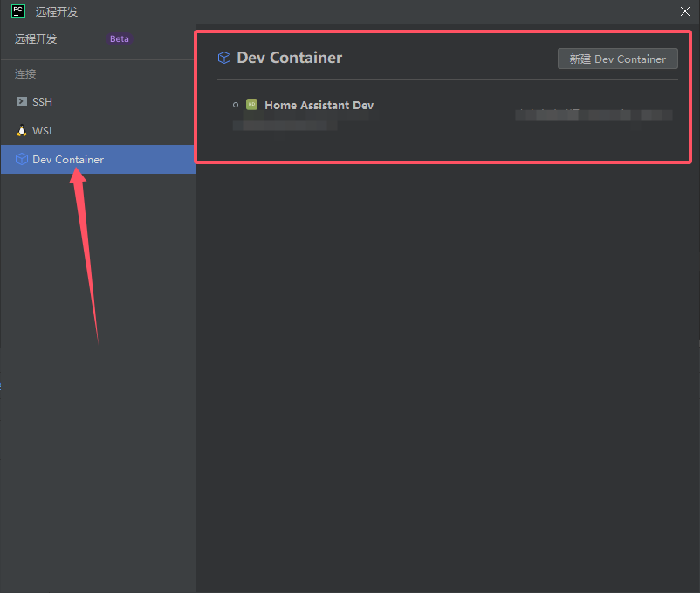700x593 pixels.
Task: Click the 新建 Dev Container button
Action: coord(617,59)
